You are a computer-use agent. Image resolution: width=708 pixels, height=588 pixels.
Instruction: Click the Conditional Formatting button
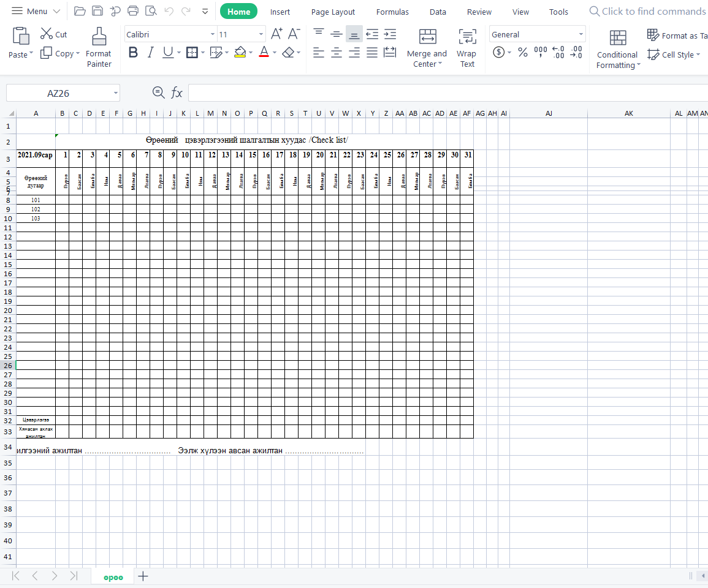(618, 49)
